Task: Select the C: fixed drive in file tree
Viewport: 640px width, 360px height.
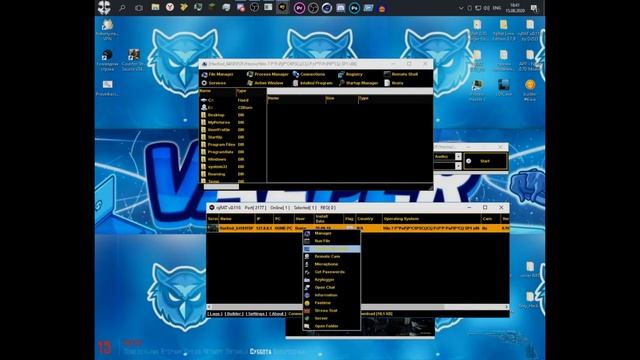Action: (x=226, y=100)
